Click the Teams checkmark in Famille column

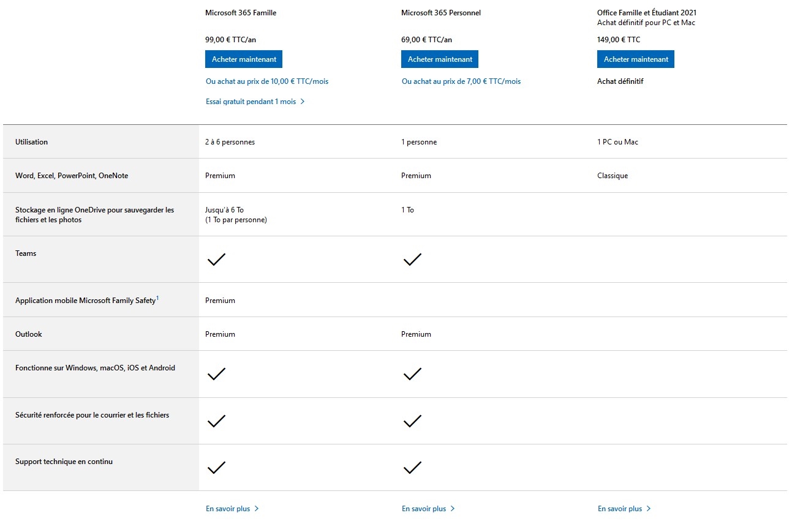216,260
